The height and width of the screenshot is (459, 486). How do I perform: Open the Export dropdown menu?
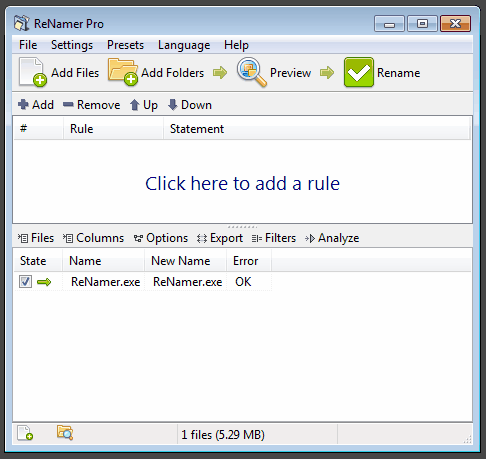[220, 238]
